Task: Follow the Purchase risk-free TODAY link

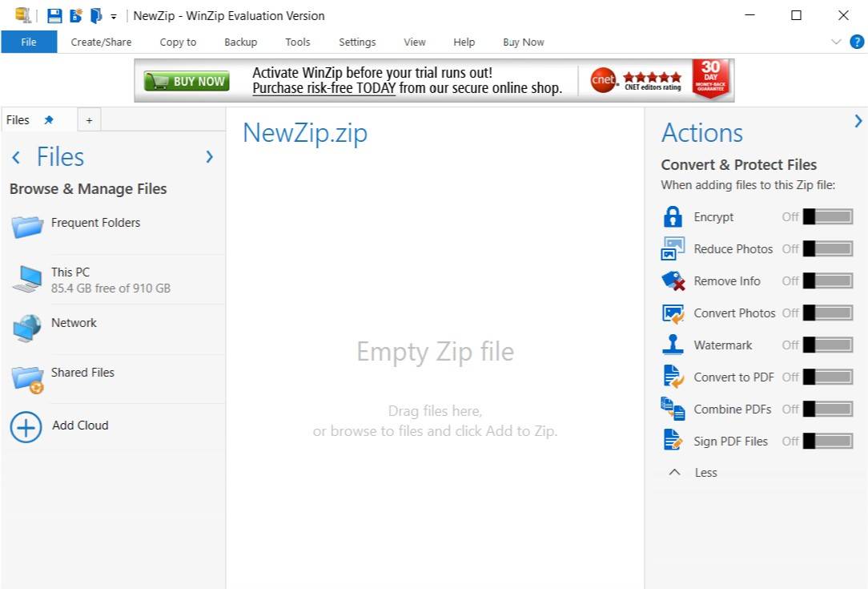Action: (323, 88)
